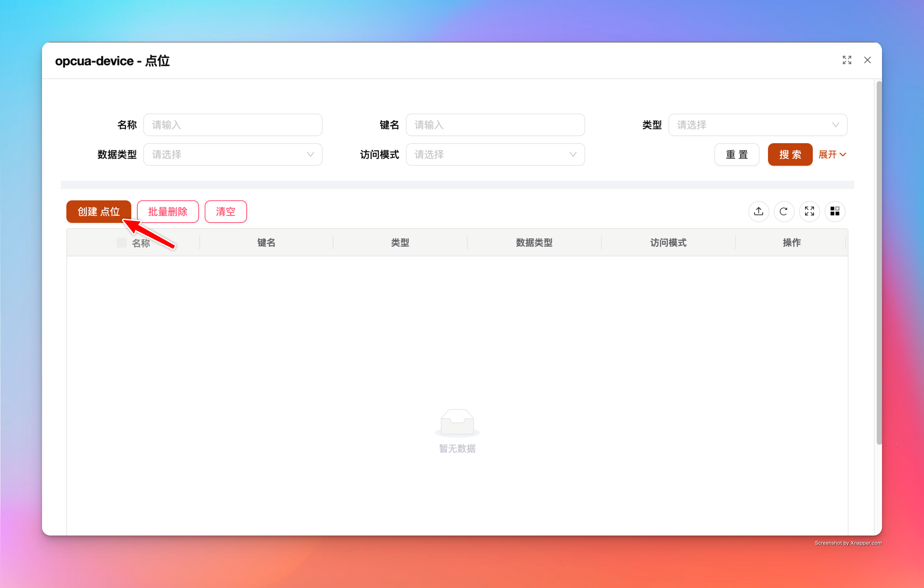This screenshot has width=924, height=588.
Task: Click the dialog fullscreen icon in the header
Action: 847,60
